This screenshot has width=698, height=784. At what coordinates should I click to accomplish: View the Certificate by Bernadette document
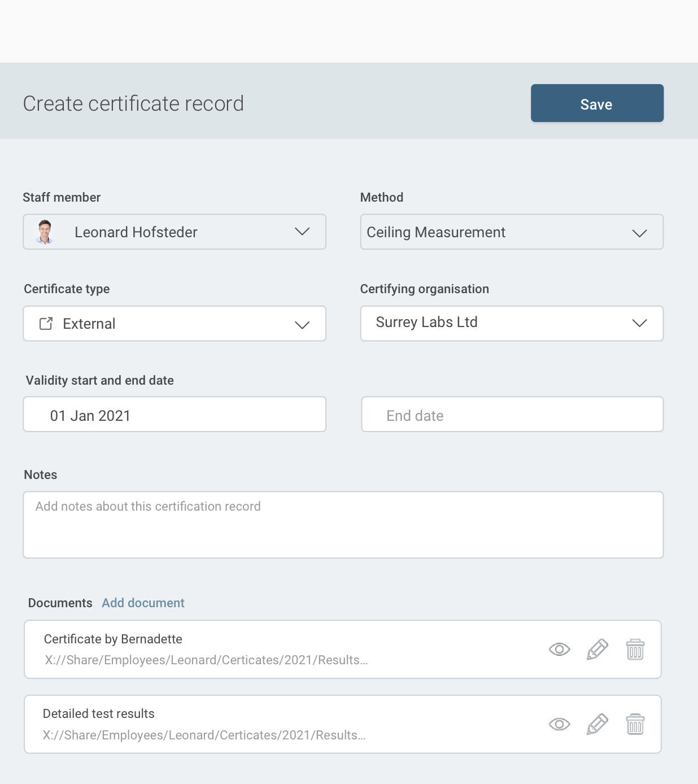point(560,650)
